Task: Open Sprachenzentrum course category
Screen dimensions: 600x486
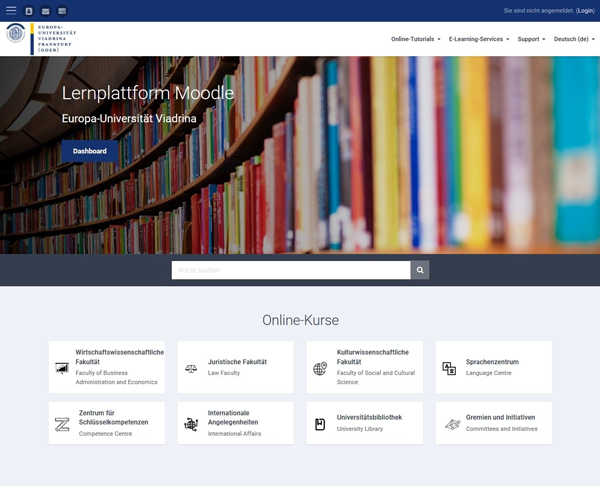Action: pos(494,367)
